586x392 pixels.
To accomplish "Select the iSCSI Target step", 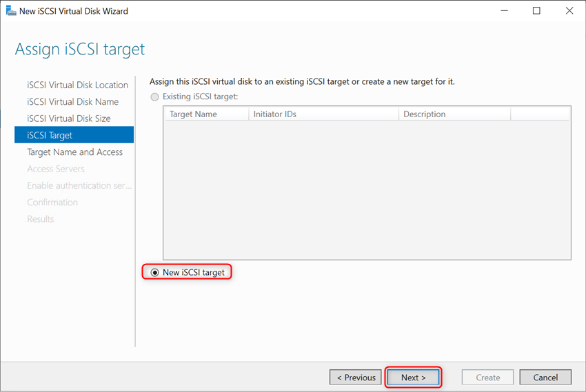I will pyautogui.click(x=74, y=135).
